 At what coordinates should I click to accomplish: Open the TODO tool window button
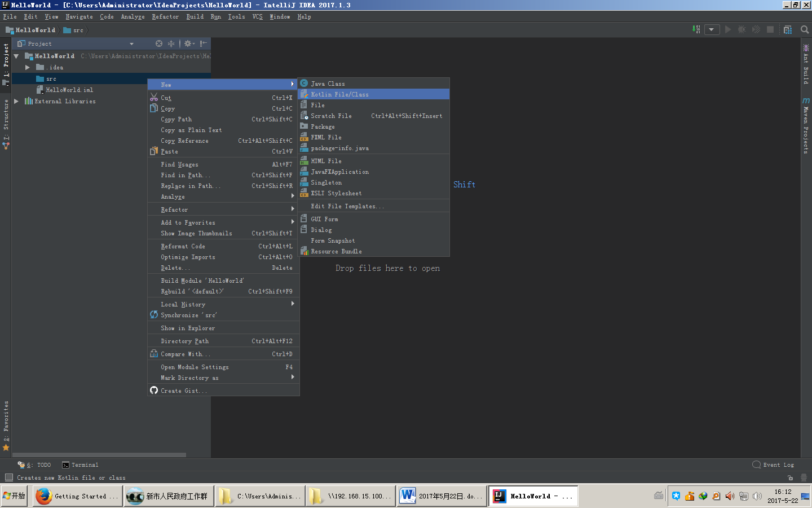34,465
